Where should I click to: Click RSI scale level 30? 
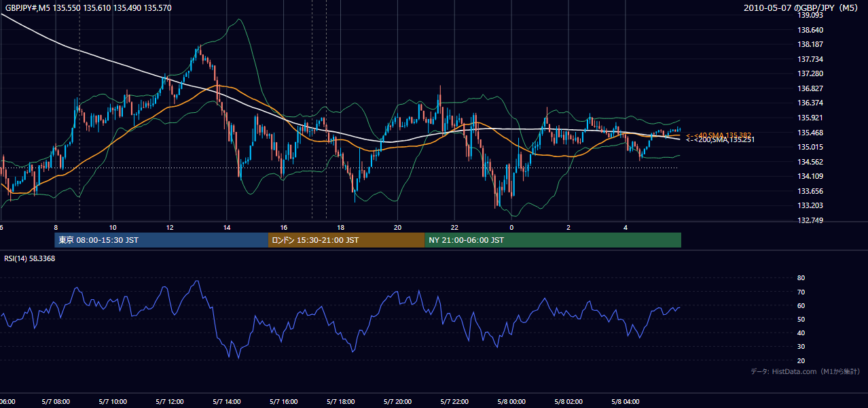[x=801, y=347]
